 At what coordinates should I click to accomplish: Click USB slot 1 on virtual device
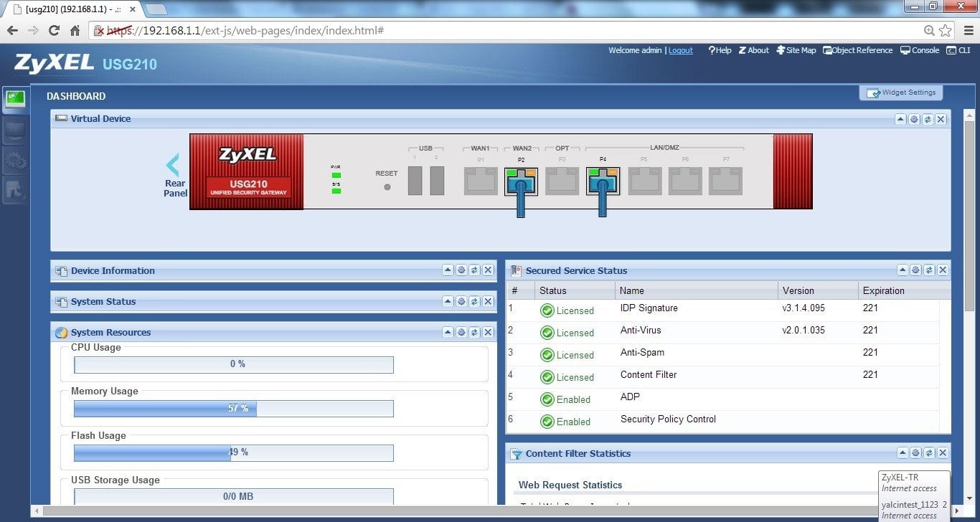415,180
